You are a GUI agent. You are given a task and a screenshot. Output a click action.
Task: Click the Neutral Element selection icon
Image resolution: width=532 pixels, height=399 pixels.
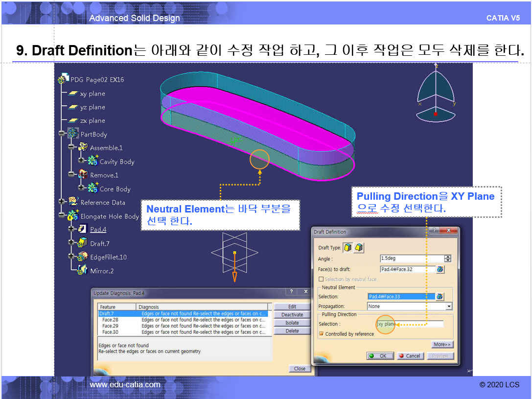click(439, 296)
